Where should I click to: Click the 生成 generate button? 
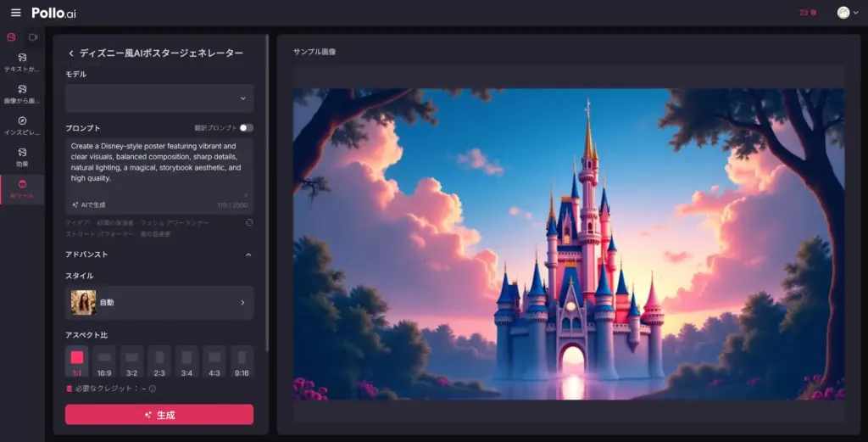159,415
